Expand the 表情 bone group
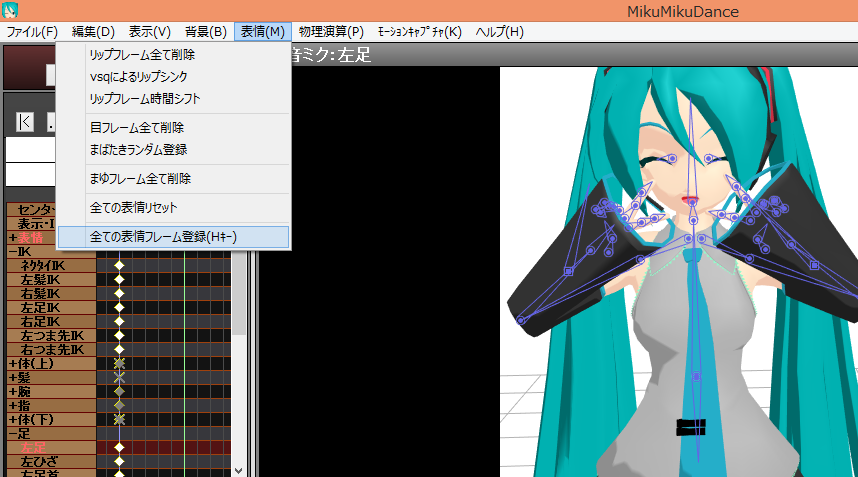This screenshot has height=477, width=858. 13,238
